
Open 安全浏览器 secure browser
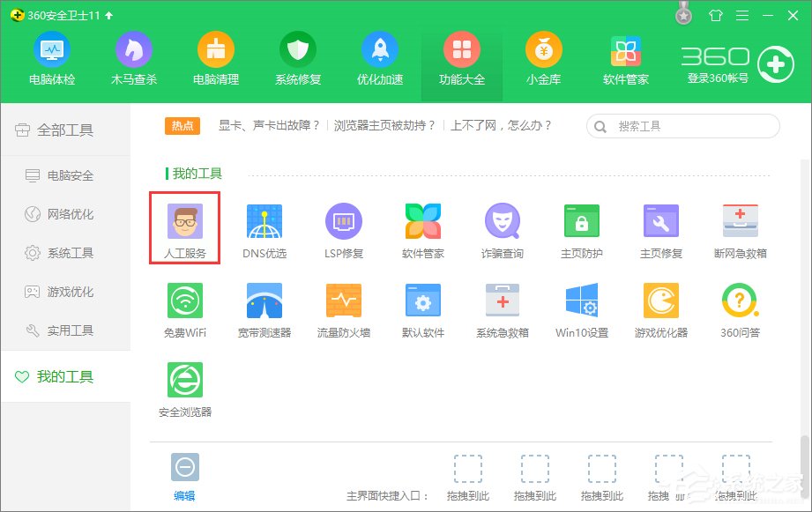(184, 386)
